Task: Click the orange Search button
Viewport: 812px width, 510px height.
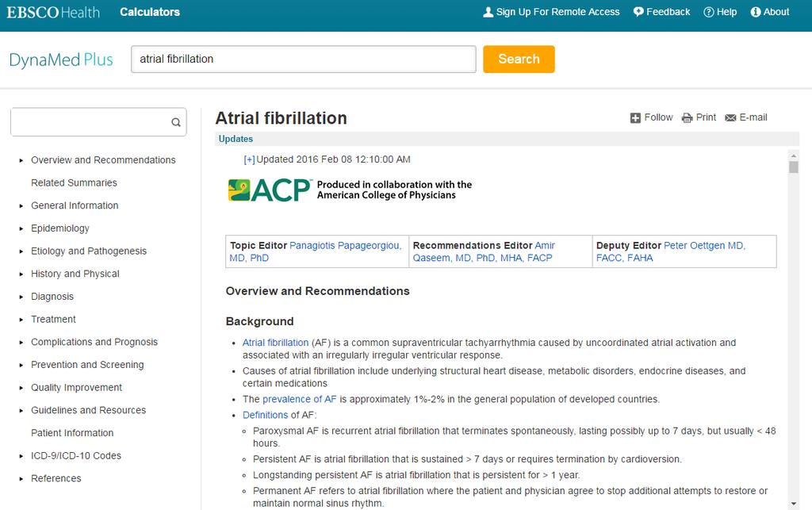Action: 519,59
